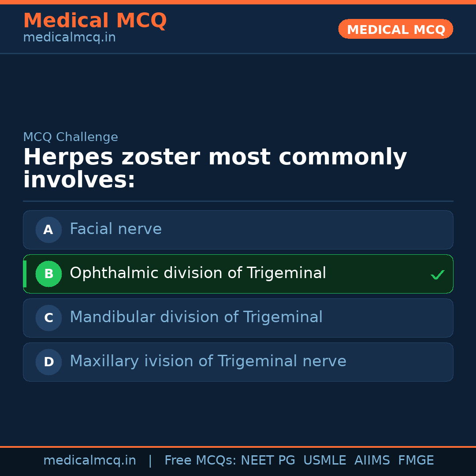
Task: Click FMGE in the footer
Action: coord(416,461)
